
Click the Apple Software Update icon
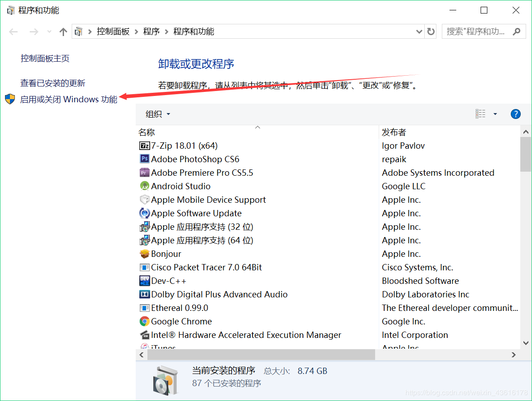(x=145, y=213)
